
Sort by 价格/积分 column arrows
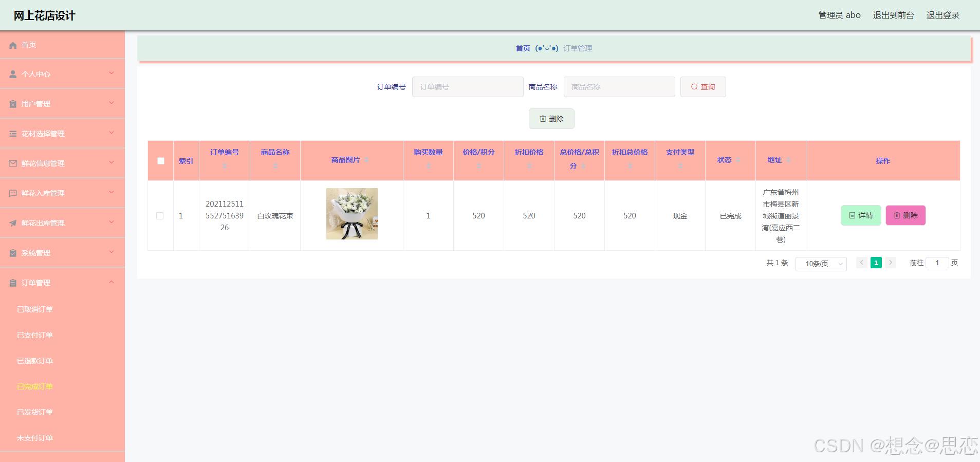(x=479, y=167)
